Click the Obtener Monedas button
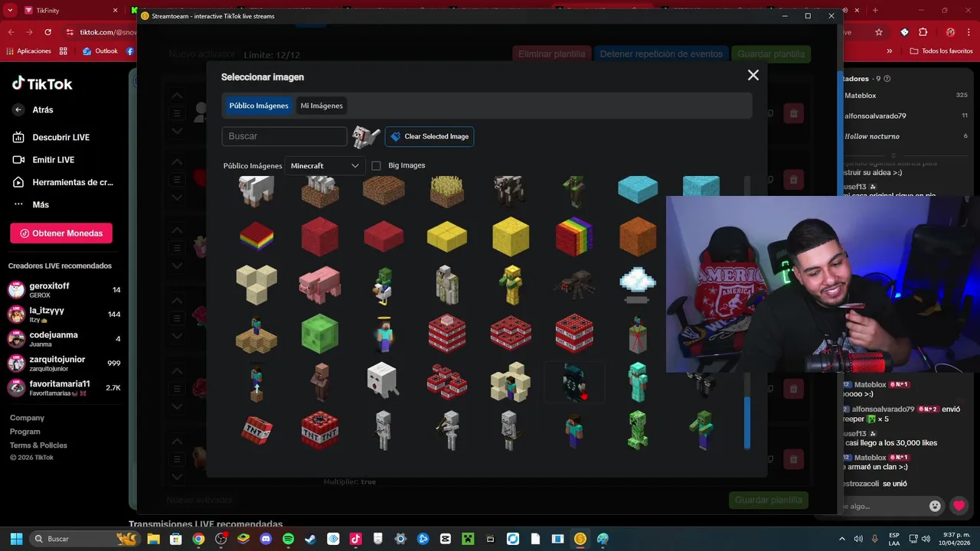The width and height of the screenshot is (980, 551). (61, 233)
